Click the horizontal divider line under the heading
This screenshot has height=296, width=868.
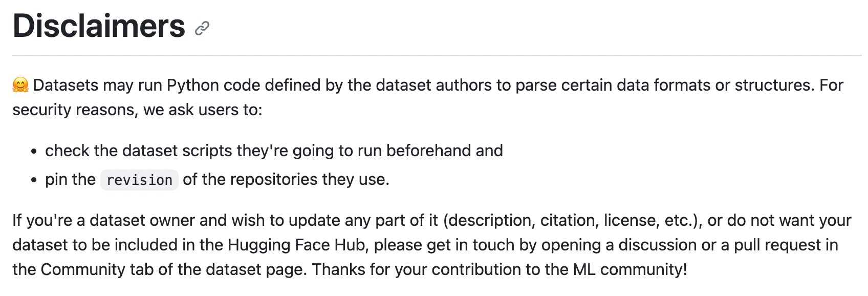click(x=437, y=55)
